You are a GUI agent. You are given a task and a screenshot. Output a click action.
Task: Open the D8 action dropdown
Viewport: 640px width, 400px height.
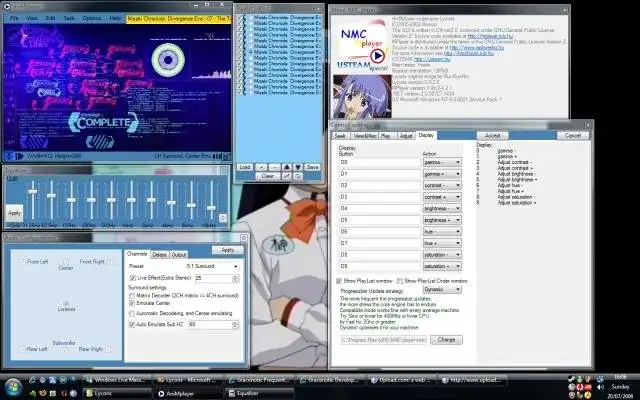[442, 254]
